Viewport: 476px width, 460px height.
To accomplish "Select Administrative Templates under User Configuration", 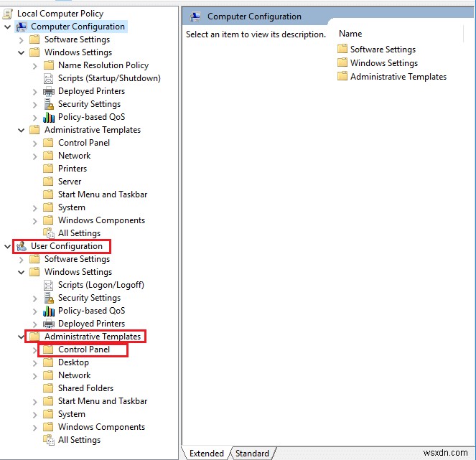I will [x=93, y=337].
